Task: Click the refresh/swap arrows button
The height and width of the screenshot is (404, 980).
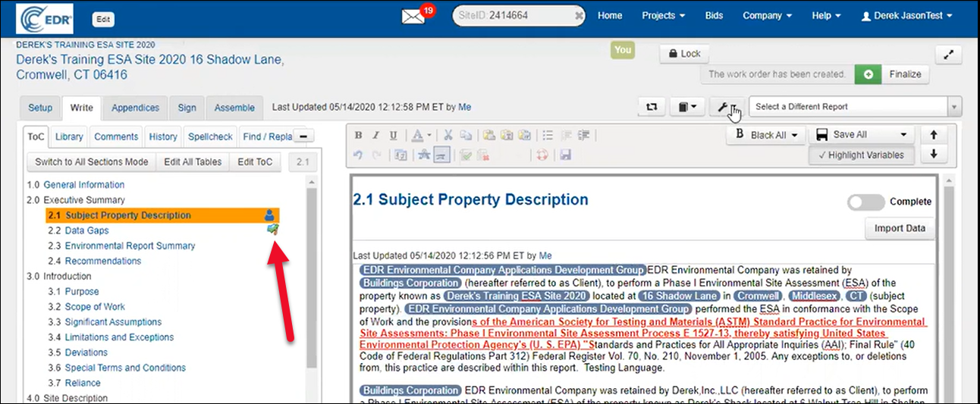Action: click(651, 107)
